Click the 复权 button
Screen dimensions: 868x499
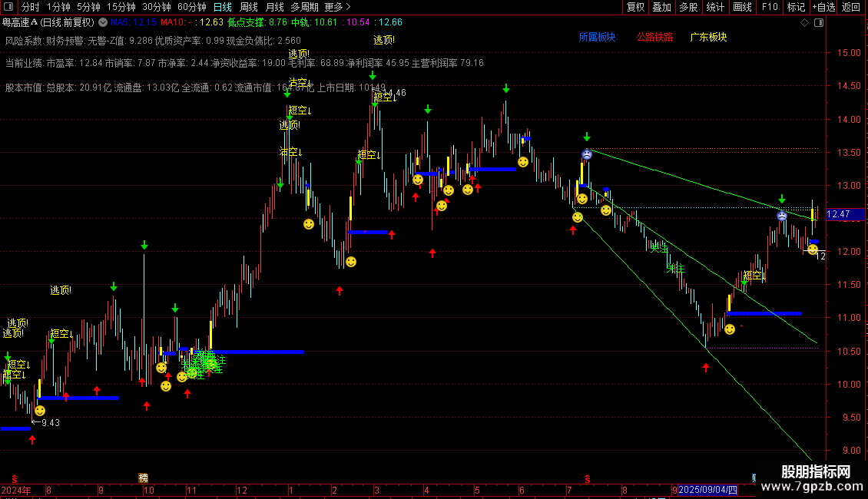pyautogui.click(x=635, y=7)
